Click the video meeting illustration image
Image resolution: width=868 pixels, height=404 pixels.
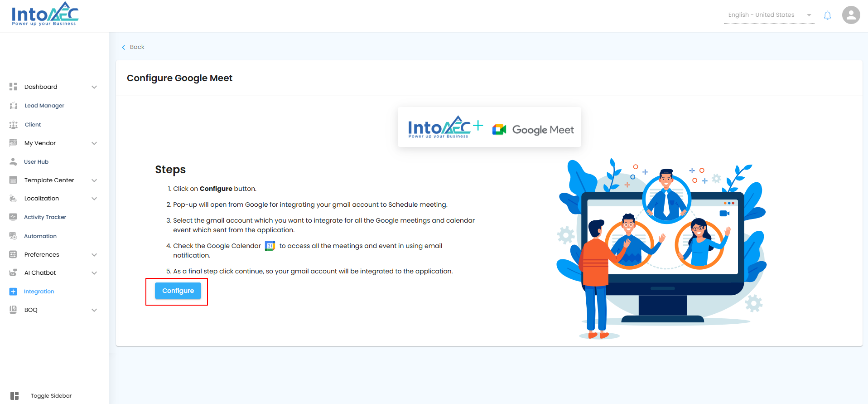coord(661,248)
